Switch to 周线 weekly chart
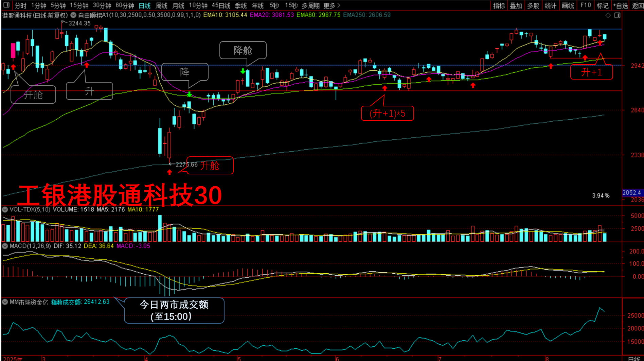Screen dimensions: 644x361 162,5
